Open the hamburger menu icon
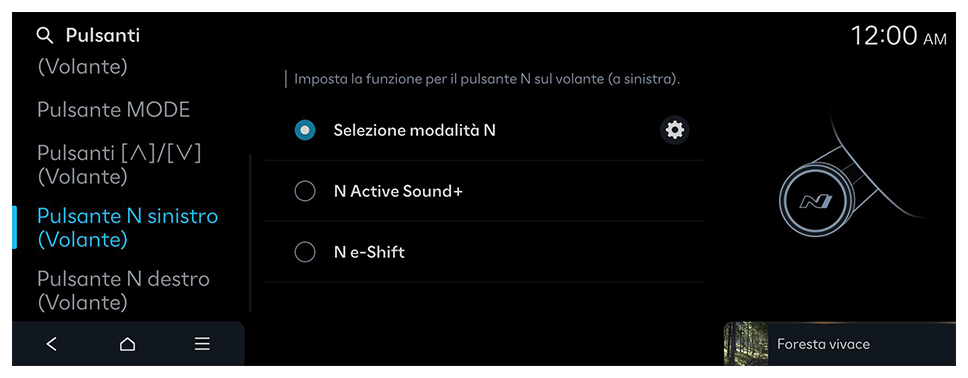The width and height of the screenshot is (968, 378). 202,344
